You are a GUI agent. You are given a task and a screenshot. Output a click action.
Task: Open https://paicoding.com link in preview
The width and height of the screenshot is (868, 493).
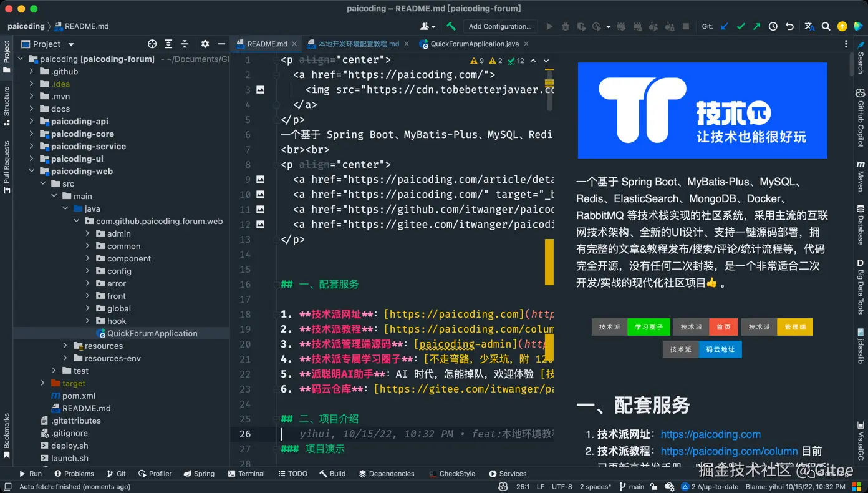[711, 434]
